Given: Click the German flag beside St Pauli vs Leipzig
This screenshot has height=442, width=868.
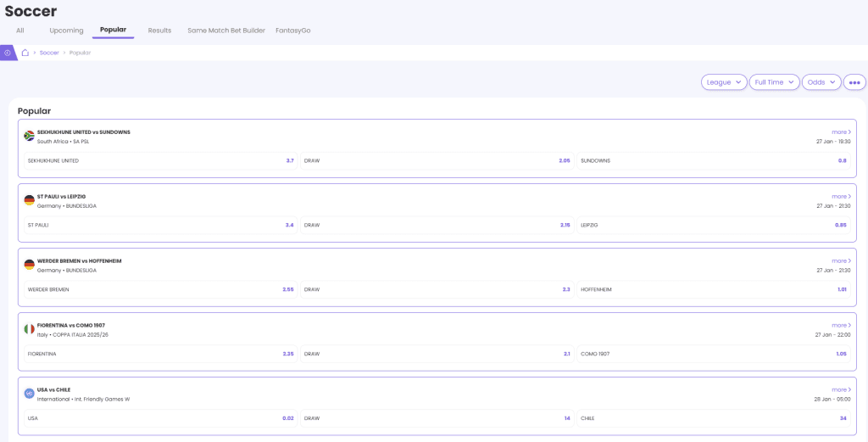Looking at the screenshot, I should (x=30, y=200).
